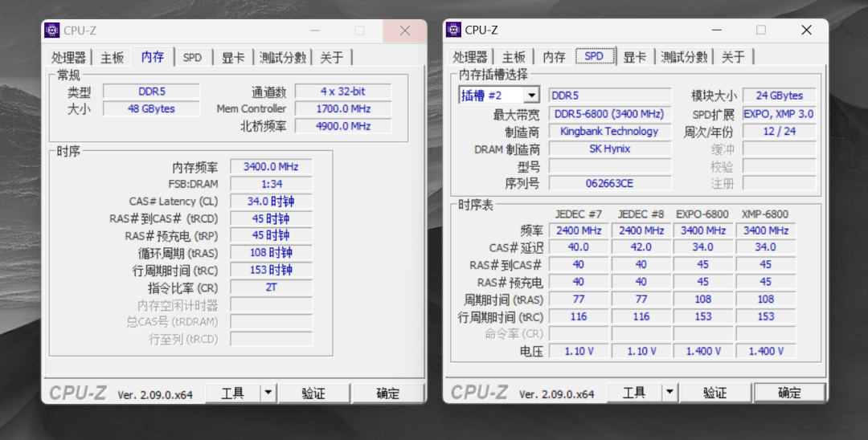Click EXPO-6800 电压 1.400 V cell
The width and height of the screenshot is (868, 440).
click(703, 351)
